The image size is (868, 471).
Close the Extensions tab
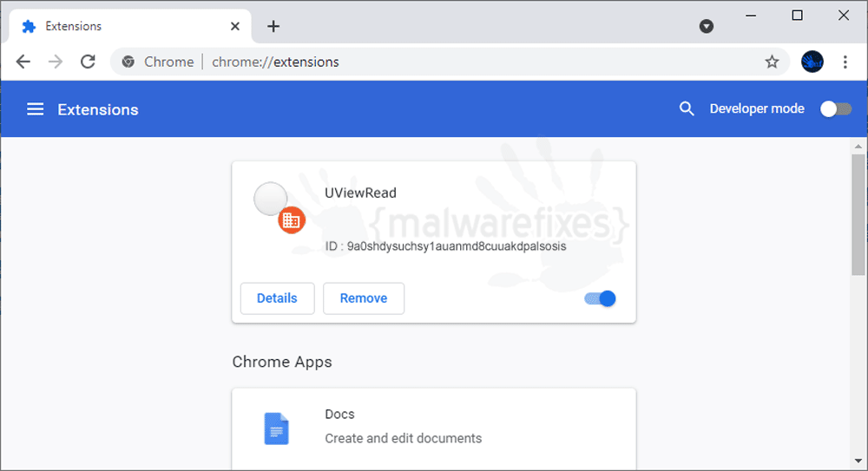pyautogui.click(x=234, y=26)
